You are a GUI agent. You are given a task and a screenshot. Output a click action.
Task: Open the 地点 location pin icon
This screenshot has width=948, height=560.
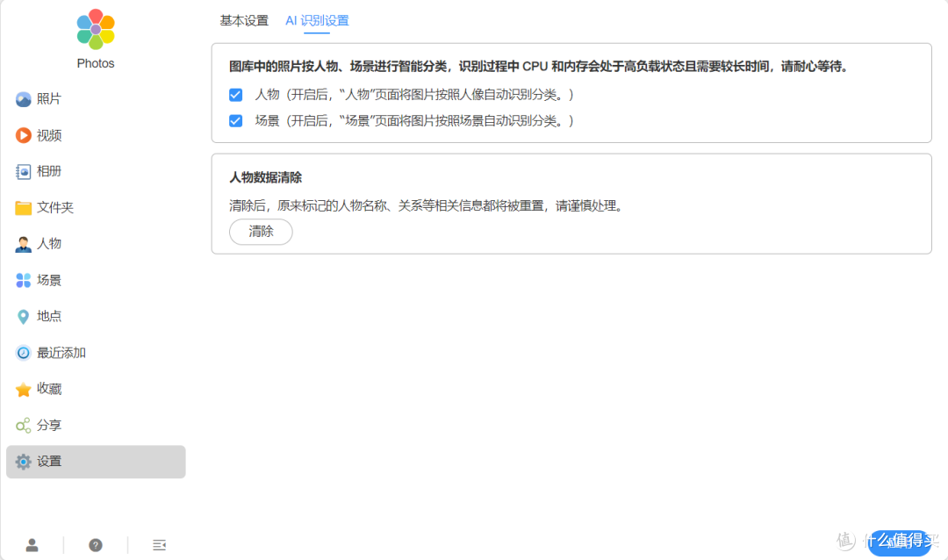point(23,316)
